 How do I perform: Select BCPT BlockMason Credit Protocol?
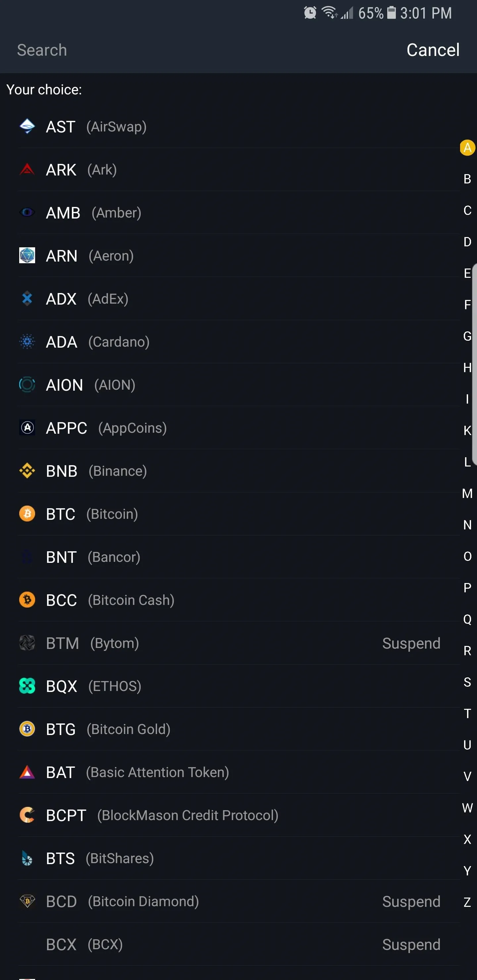pyautogui.click(x=239, y=815)
